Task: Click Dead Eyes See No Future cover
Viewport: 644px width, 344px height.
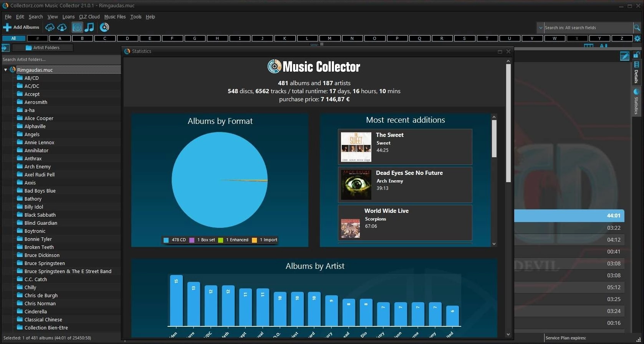Action: (356, 185)
